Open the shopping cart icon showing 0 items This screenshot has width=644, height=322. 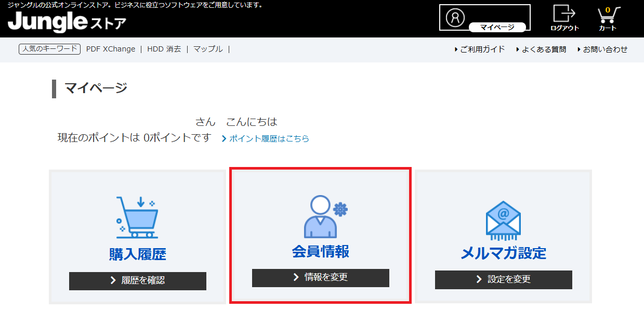pos(609,16)
